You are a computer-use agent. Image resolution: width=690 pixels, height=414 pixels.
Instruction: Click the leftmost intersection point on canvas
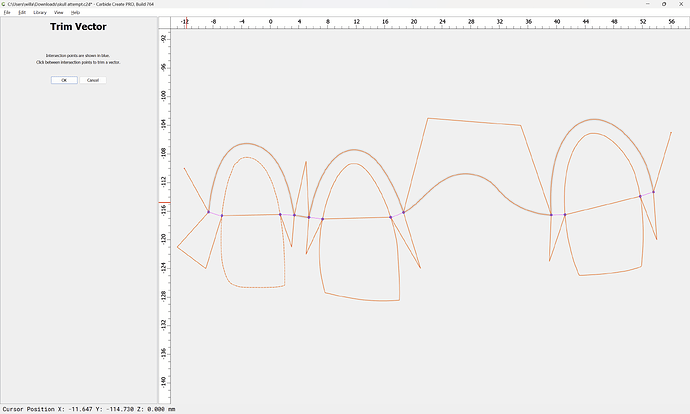208,212
